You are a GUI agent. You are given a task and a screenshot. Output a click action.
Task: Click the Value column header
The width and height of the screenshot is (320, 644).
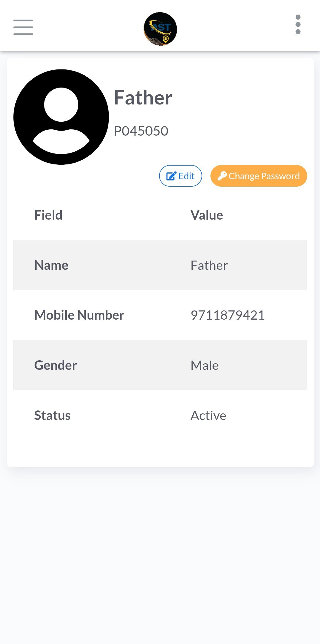(207, 215)
